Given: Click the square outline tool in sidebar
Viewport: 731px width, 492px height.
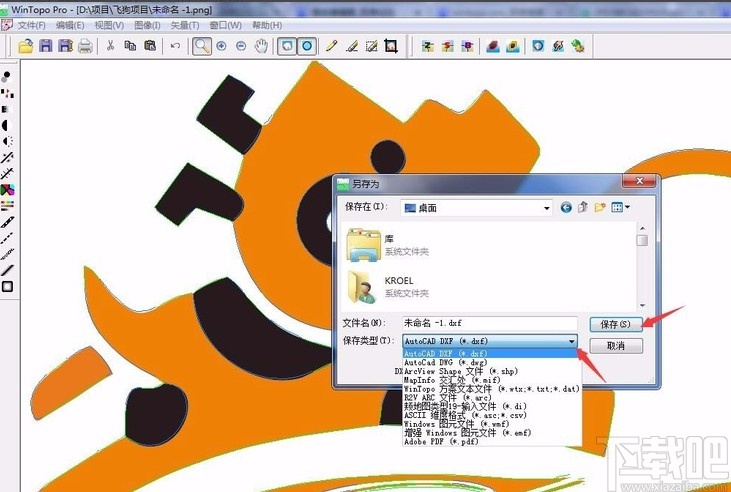Looking at the screenshot, I should (7, 286).
